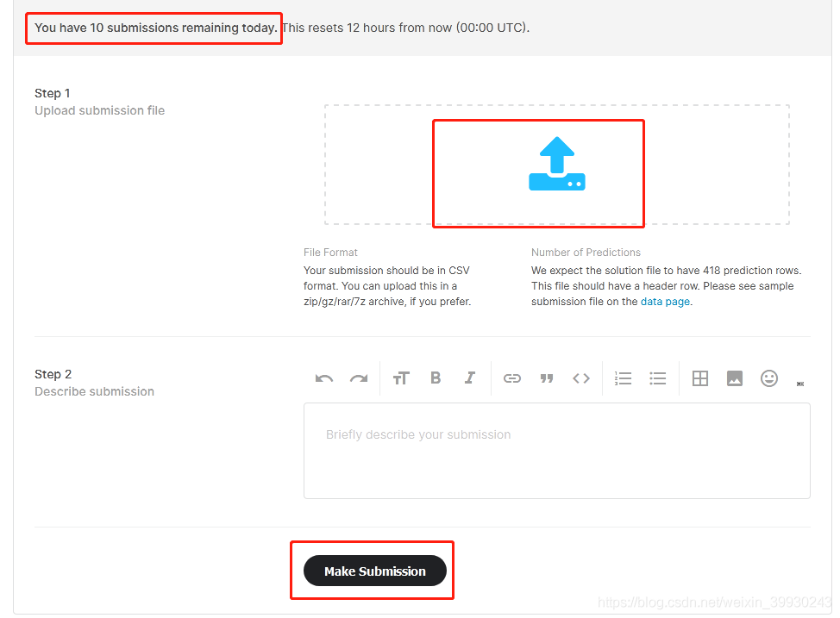840x618 pixels.
Task: Open the data page link
Action: click(665, 302)
